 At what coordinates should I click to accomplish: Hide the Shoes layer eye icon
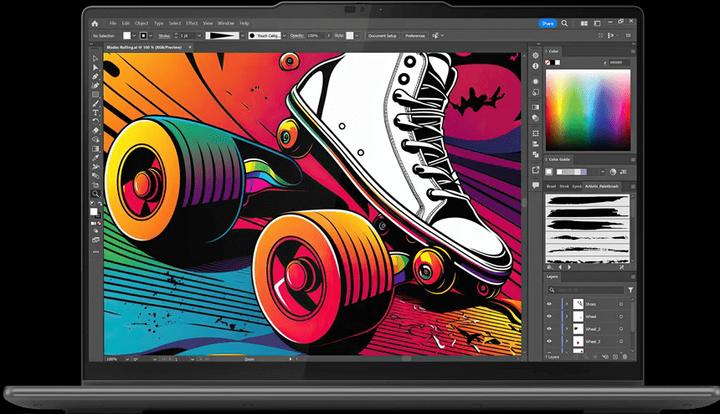tap(549, 304)
